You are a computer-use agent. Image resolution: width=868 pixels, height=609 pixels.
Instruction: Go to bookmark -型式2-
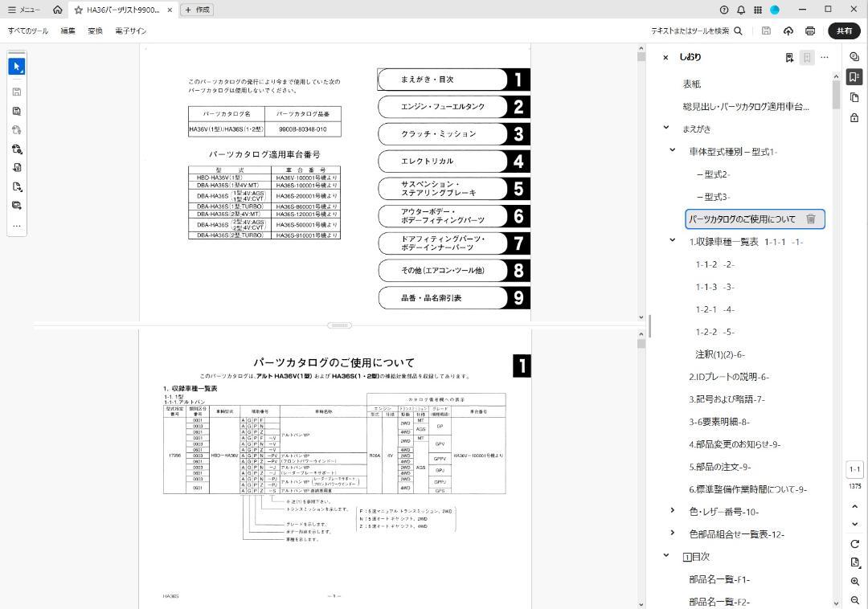(x=713, y=174)
